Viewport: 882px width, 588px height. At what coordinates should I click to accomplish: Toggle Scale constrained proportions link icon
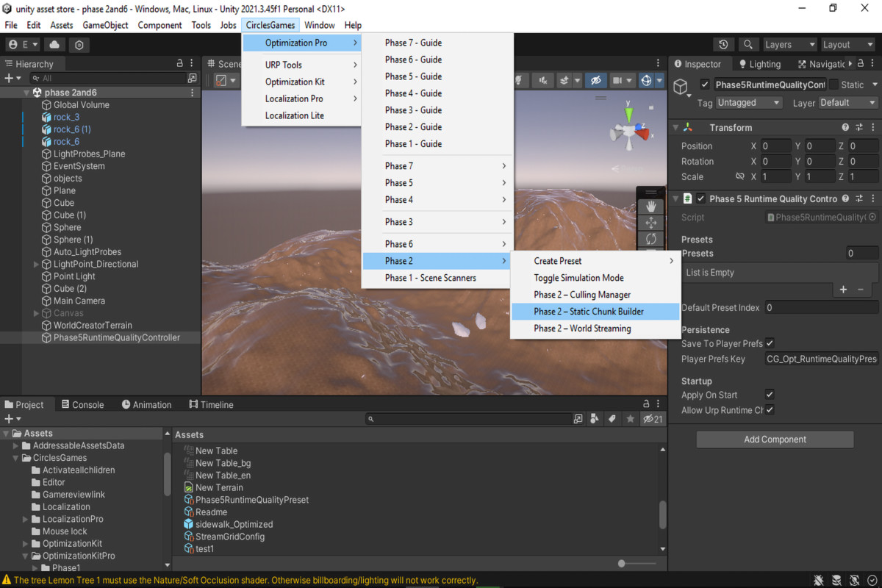click(739, 177)
